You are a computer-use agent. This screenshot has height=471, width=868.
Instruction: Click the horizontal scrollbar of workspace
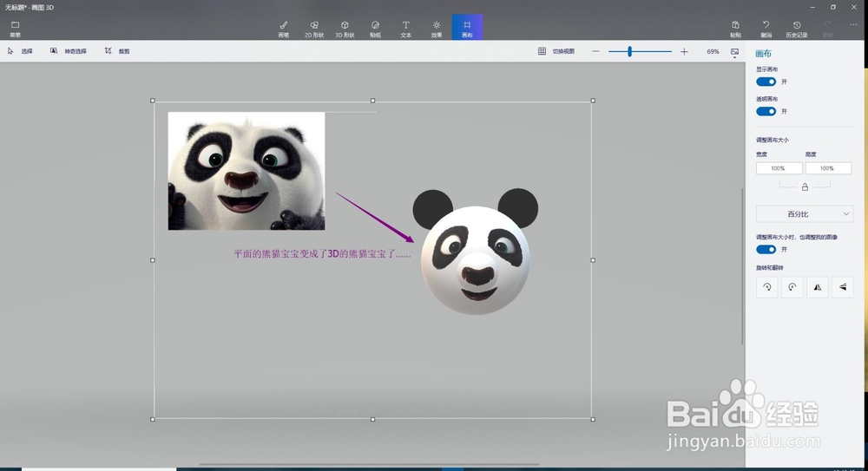pyautogui.click(x=369, y=464)
